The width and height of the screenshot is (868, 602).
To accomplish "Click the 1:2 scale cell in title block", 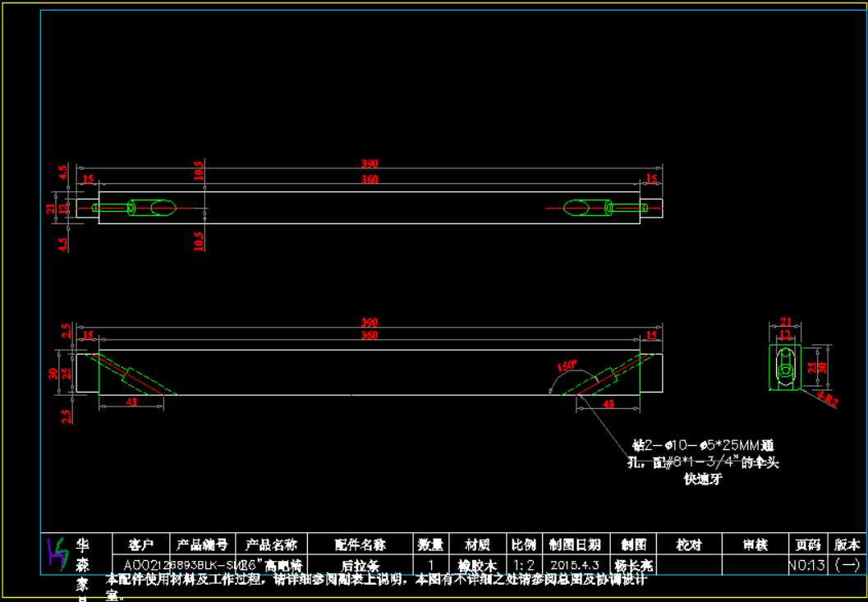I will pyautogui.click(x=523, y=566).
